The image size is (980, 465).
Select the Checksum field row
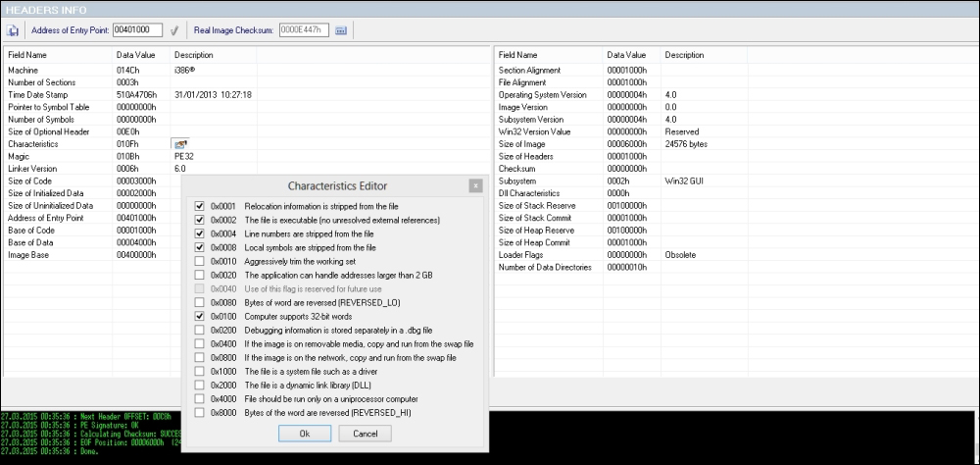click(x=735, y=169)
